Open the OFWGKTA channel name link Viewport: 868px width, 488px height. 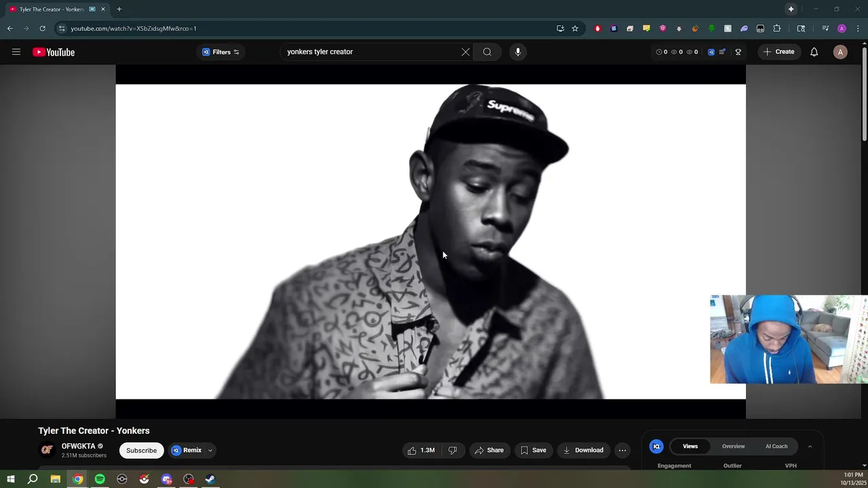coord(79,446)
